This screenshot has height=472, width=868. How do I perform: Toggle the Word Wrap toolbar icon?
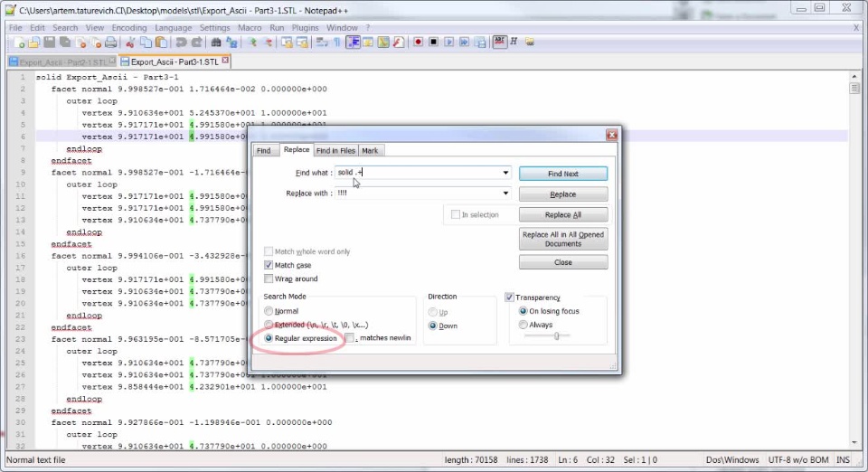tap(322, 42)
